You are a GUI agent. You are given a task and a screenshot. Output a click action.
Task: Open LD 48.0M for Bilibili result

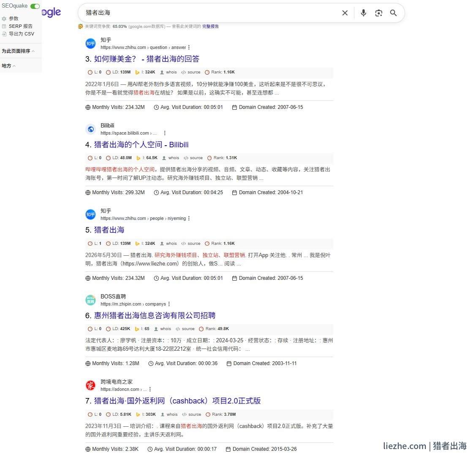tap(119, 158)
